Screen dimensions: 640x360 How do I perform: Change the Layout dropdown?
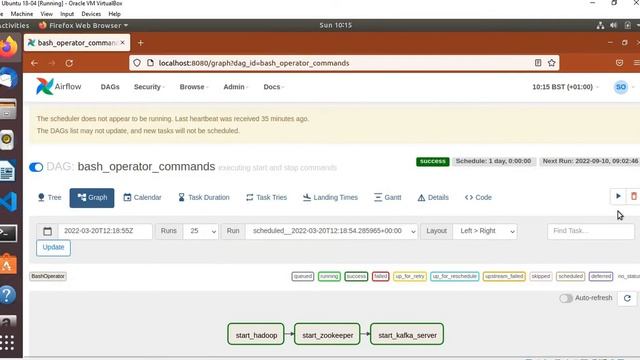point(485,231)
